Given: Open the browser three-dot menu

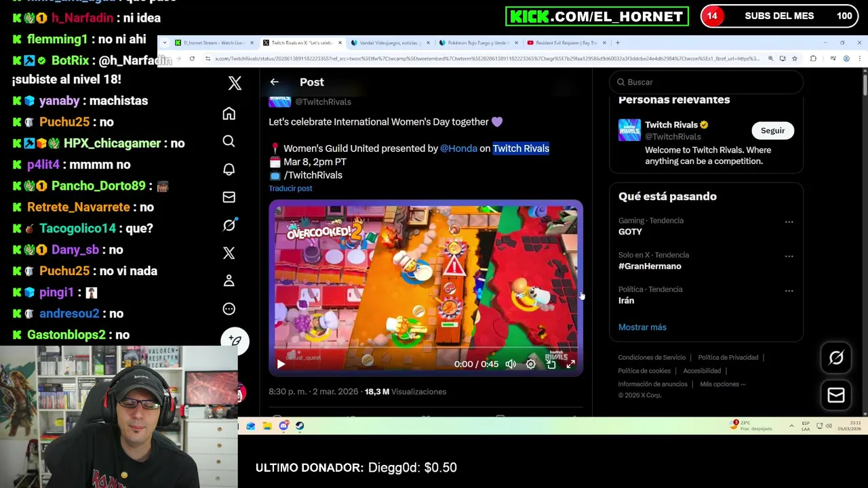Looking at the screenshot, I should (859, 59).
